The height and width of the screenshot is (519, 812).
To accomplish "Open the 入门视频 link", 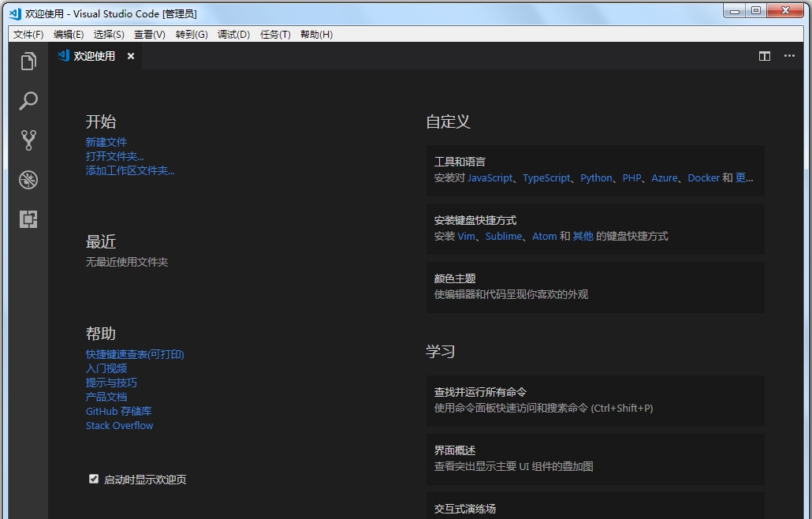I will pos(106,368).
